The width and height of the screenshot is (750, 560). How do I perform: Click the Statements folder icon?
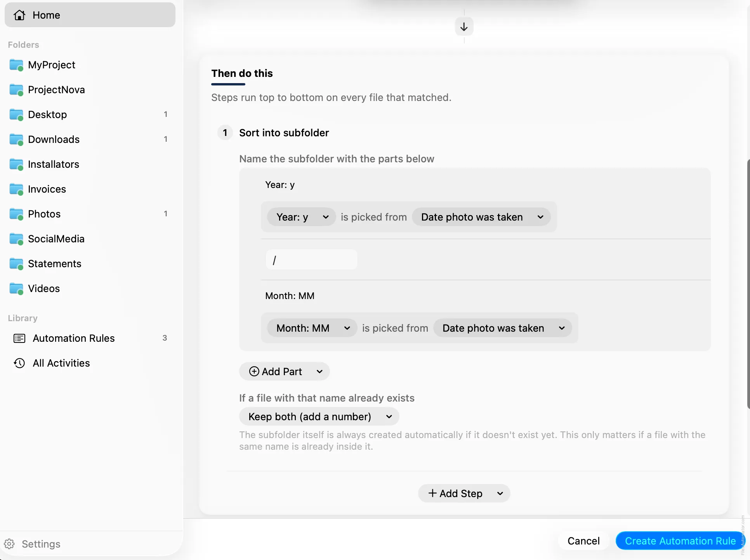[x=16, y=264]
